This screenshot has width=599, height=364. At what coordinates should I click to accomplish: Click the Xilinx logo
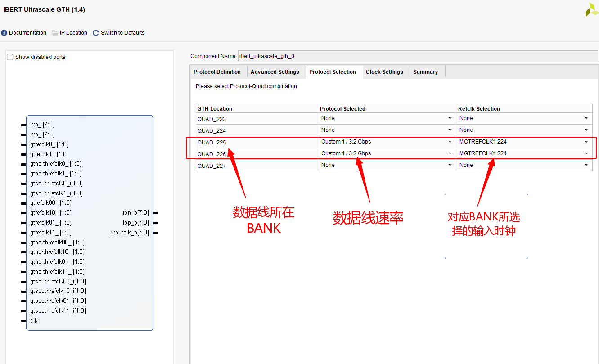[x=591, y=9]
